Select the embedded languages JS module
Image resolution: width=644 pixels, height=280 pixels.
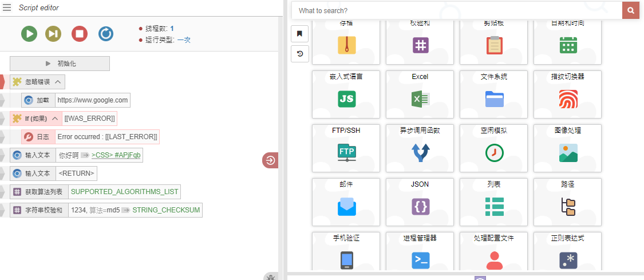point(346,98)
